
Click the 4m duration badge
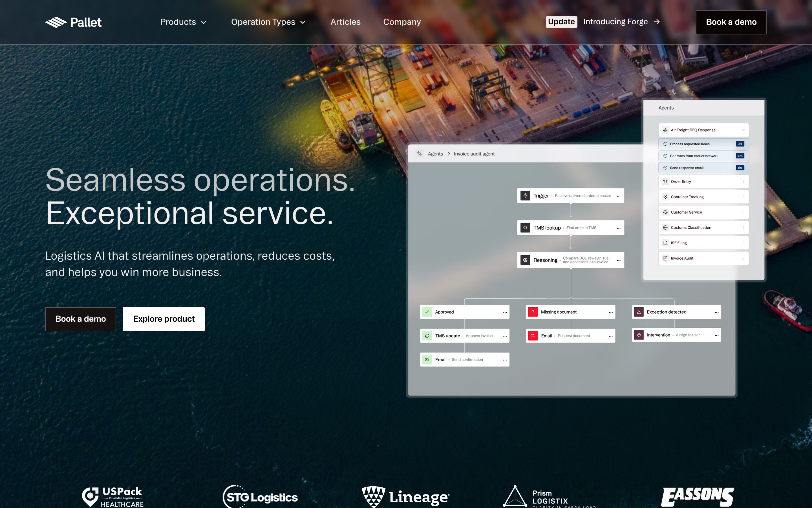click(740, 156)
